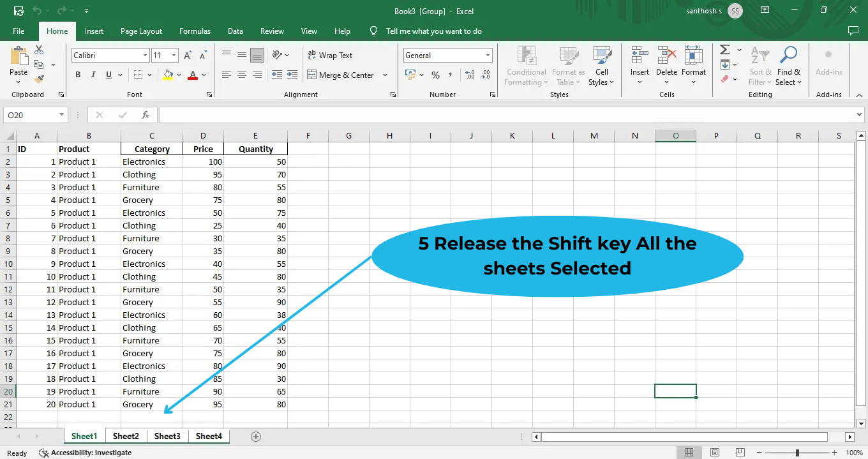
Task: Apply the Comma Style number format
Action: pos(451,75)
